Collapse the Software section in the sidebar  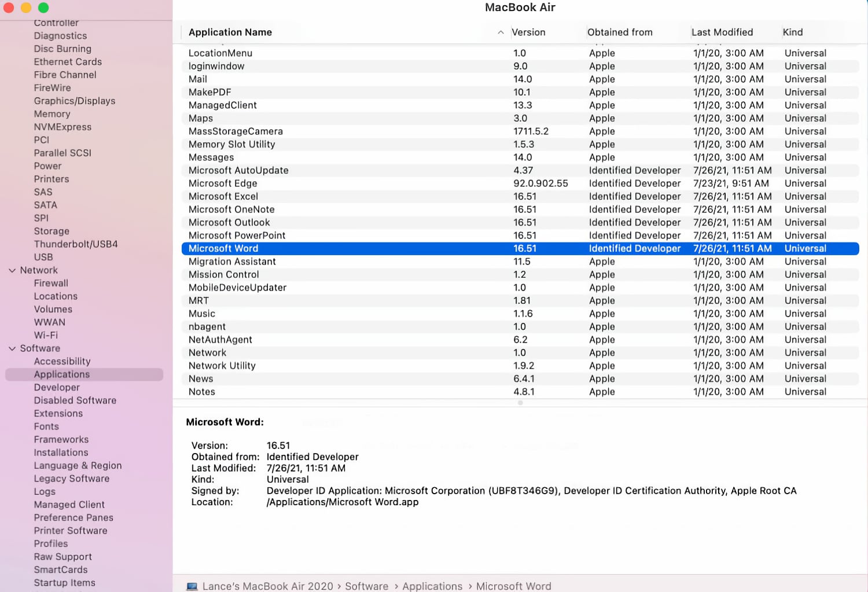tap(12, 348)
